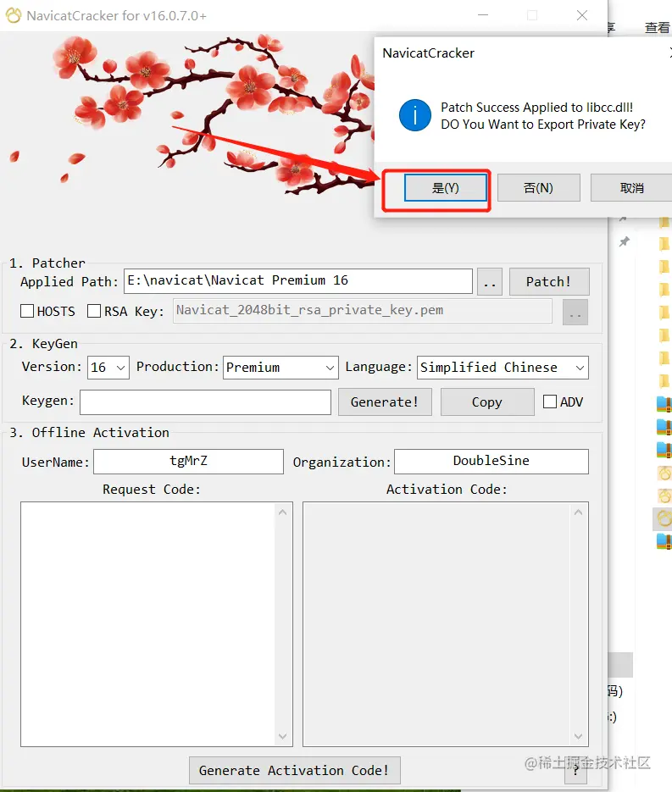Click the Keygen text field
The width and height of the screenshot is (672, 792).
[205, 402]
